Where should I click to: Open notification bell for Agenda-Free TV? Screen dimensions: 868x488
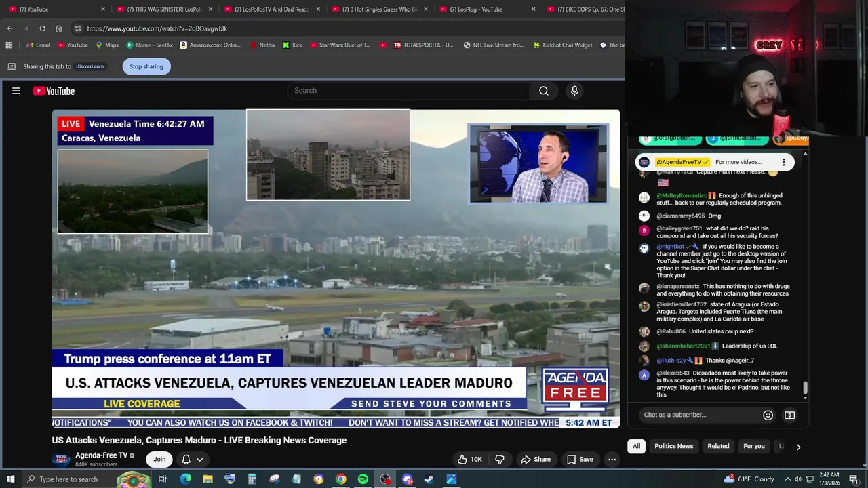[x=186, y=460]
